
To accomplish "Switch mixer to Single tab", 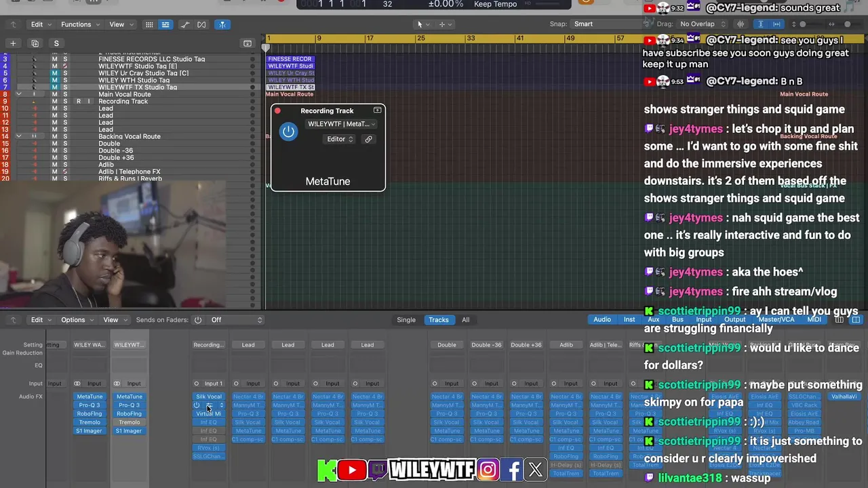I will [x=406, y=320].
